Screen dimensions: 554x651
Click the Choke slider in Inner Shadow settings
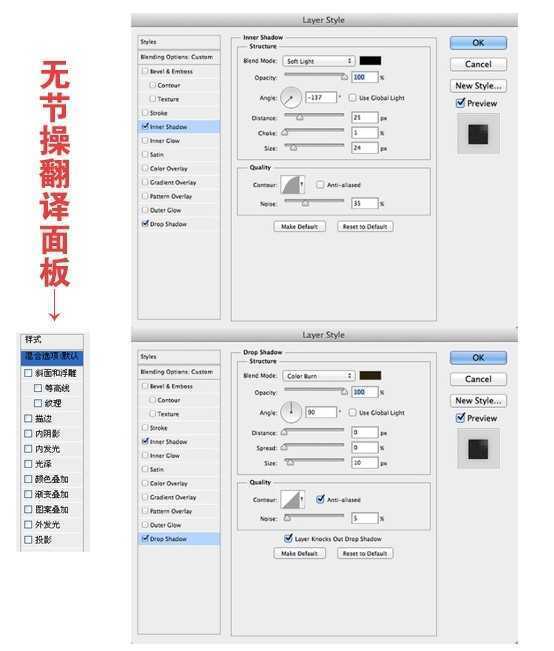pyautogui.click(x=314, y=132)
